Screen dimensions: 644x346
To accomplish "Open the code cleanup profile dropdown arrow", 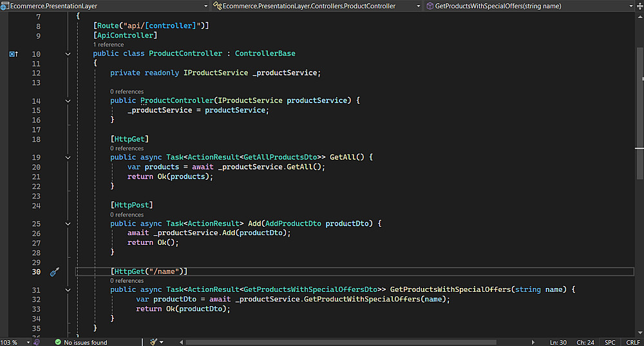I will coord(162,342).
